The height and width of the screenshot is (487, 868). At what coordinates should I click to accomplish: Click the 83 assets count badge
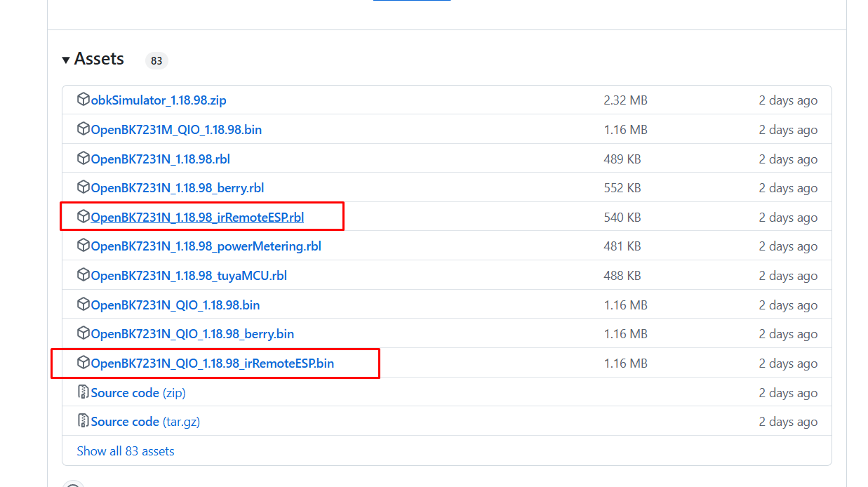(x=156, y=60)
